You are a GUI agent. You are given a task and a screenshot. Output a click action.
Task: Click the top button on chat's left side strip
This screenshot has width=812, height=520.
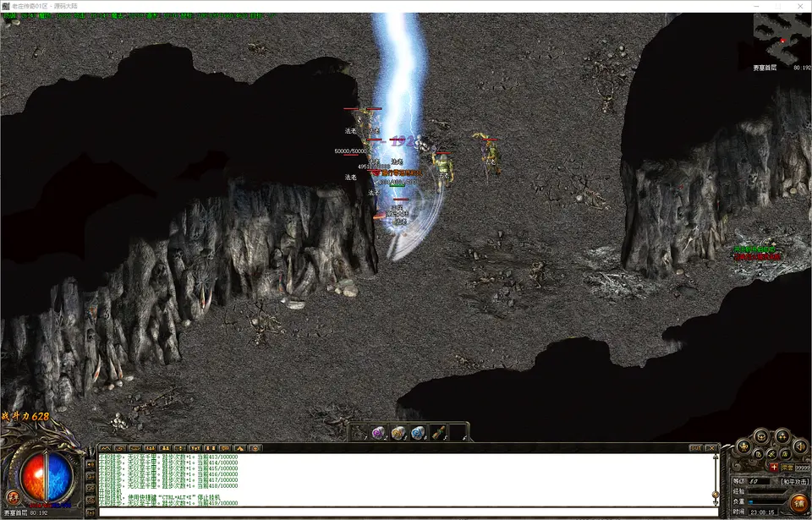pos(91,463)
